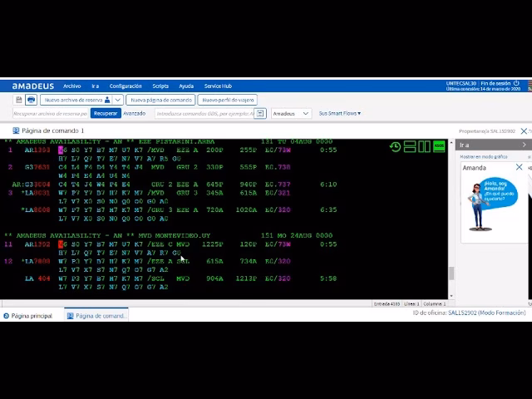
Task: Expand the Ir a side panel
Action: coord(524,145)
